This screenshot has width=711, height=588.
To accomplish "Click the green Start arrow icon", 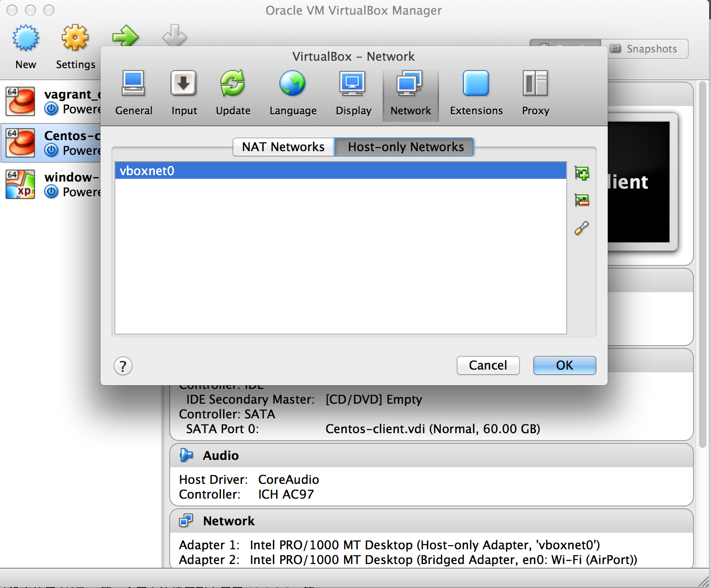I will tap(125, 36).
